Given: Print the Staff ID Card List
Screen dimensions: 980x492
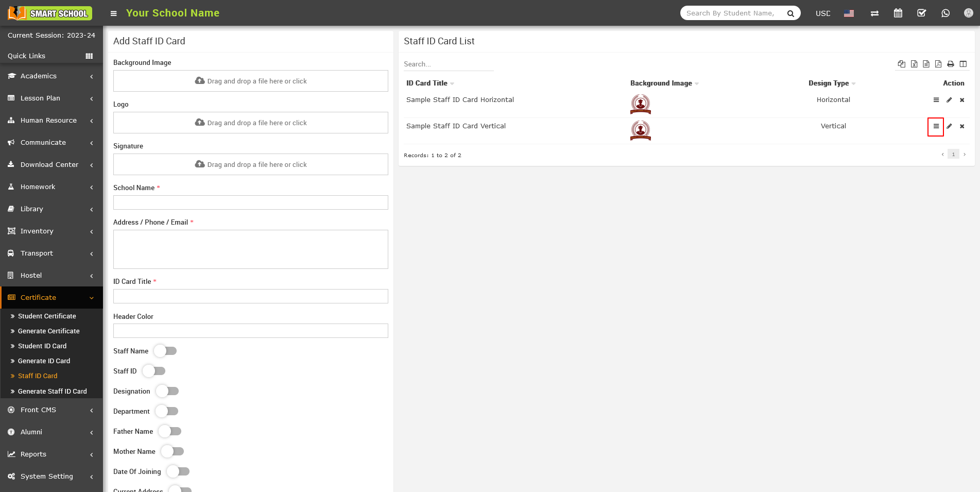Looking at the screenshot, I should (951, 64).
